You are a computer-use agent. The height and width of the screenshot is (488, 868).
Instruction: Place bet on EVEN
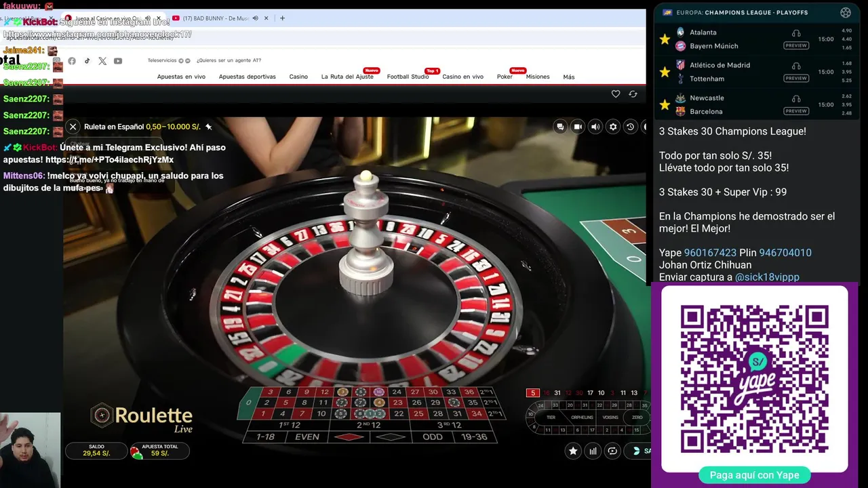[307, 437]
